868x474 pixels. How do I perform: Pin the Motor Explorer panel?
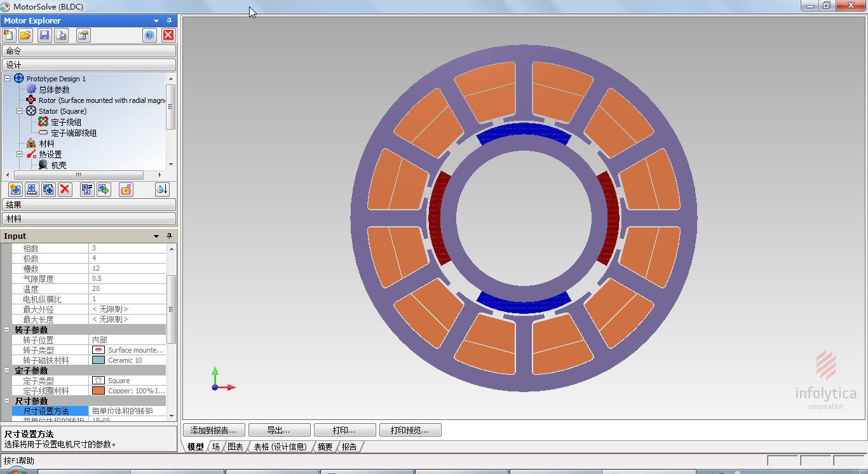click(x=169, y=21)
